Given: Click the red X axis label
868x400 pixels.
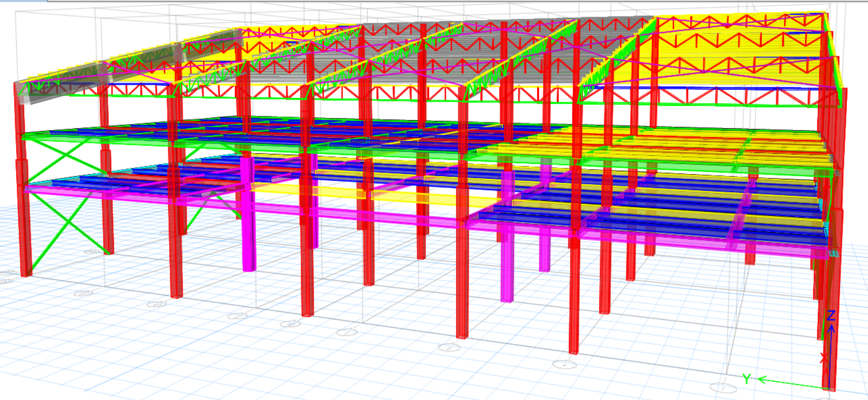Looking at the screenshot, I should [824, 358].
